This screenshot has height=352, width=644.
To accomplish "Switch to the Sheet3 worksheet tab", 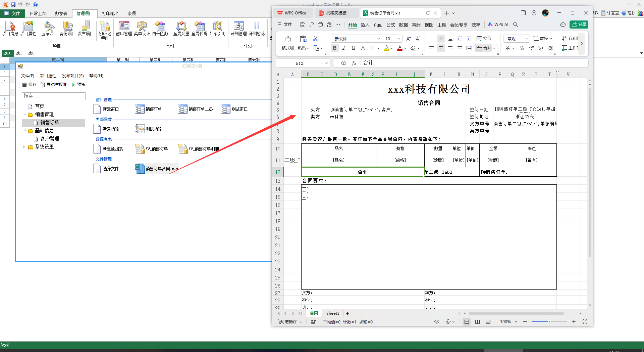I will [333, 313].
